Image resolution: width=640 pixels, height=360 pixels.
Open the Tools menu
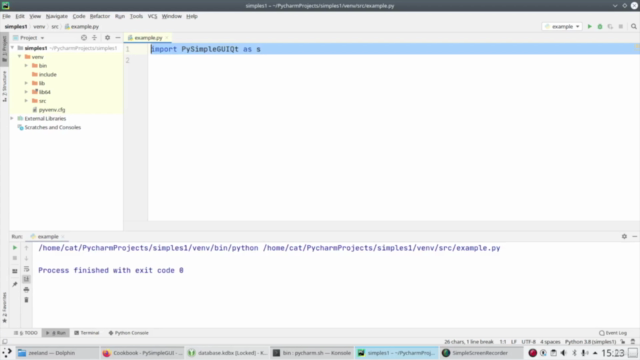[136, 16]
